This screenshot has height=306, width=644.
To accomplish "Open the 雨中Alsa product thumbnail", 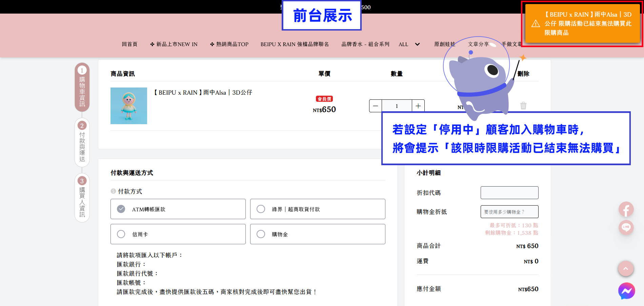I will (x=129, y=106).
